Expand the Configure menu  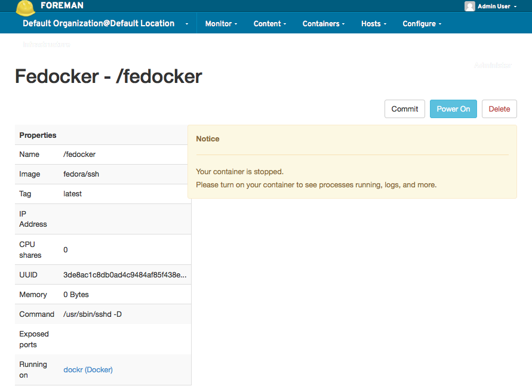point(422,24)
